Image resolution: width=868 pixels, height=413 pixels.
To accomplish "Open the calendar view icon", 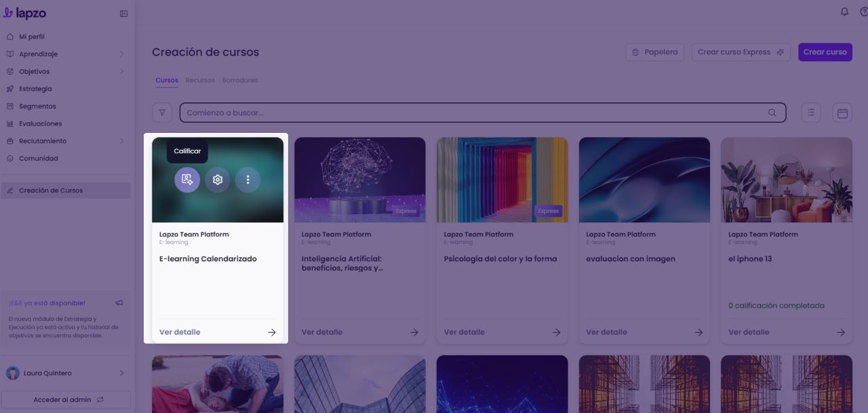I will 842,113.
